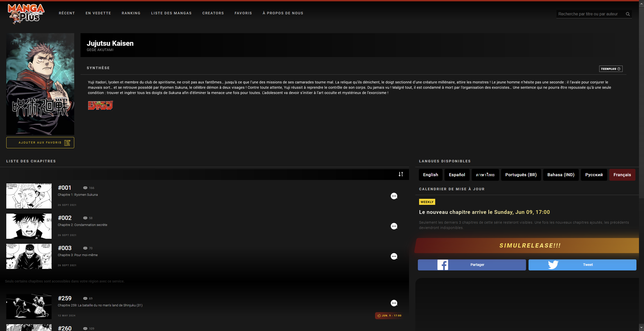Open comments bubble for chapter #002

point(394,226)
